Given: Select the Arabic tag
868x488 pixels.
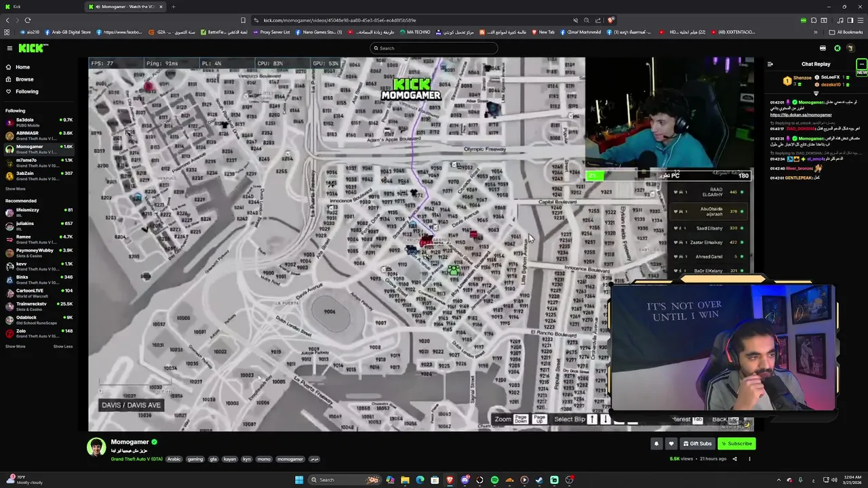Looking at the screenshot, I should [x=174, y=459].
